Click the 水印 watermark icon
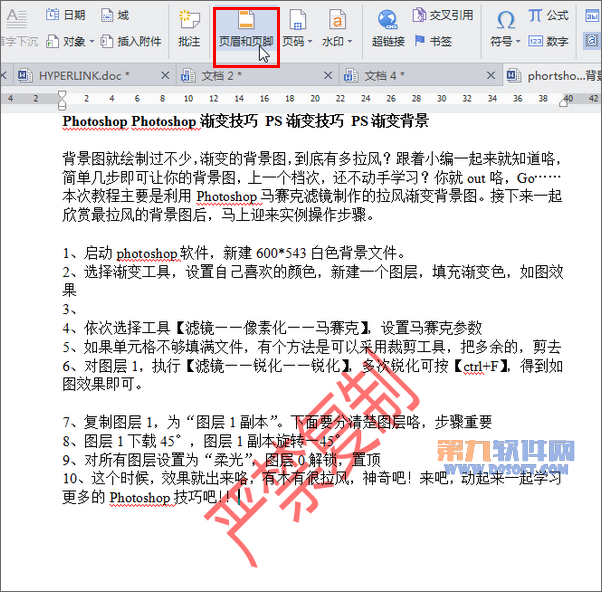 coord(337,19)
